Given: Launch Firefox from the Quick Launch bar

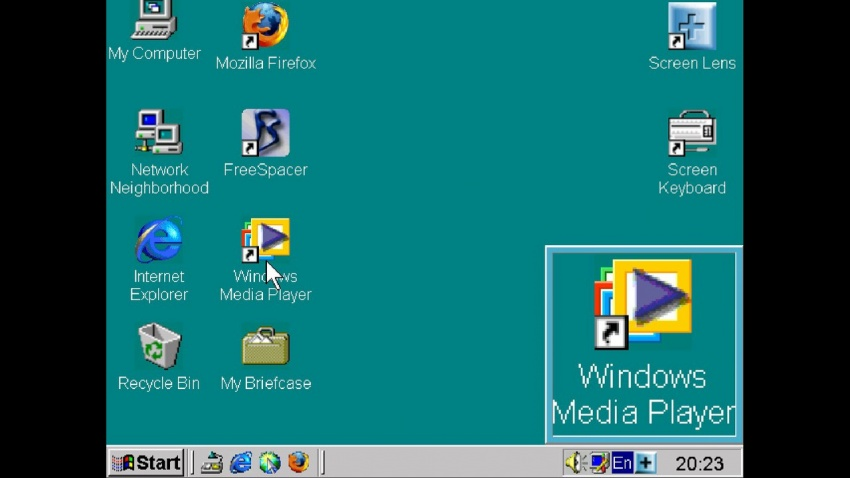Looking at the screenshot, I should click(298, 462).
